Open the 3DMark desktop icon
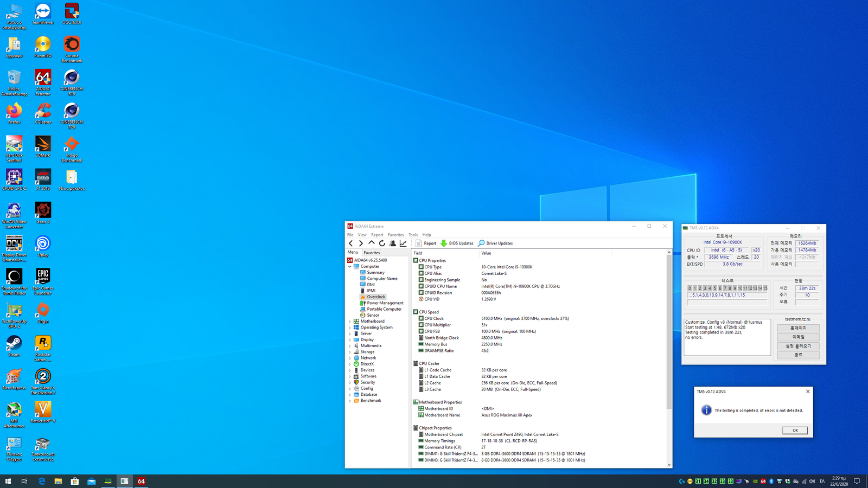Image resolution: width=868 pixels, height=488 pixels. [x=43, y=146]
